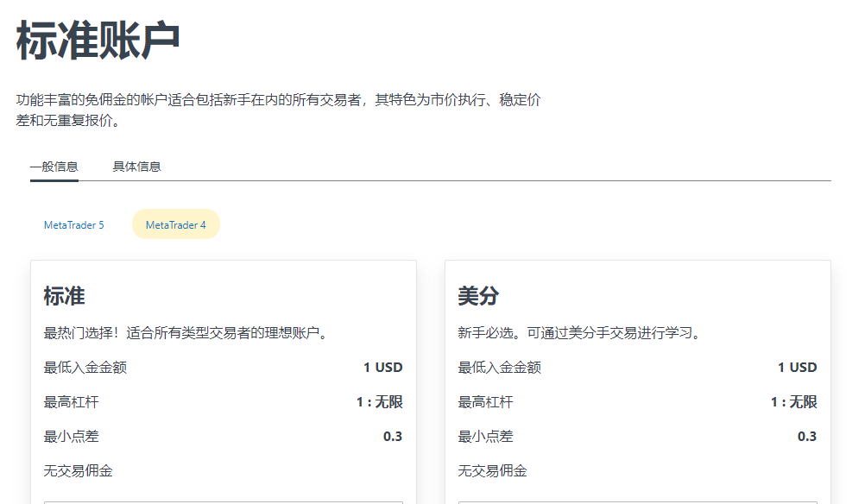Click 最小点差 label in 美分 card
The width and height of the screenshot is (865, 504).
(x=485, y=436)
